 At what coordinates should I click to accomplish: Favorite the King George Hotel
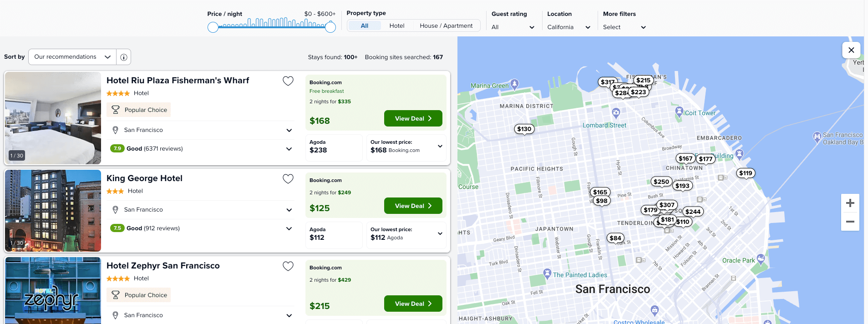(x=288, y=178)
